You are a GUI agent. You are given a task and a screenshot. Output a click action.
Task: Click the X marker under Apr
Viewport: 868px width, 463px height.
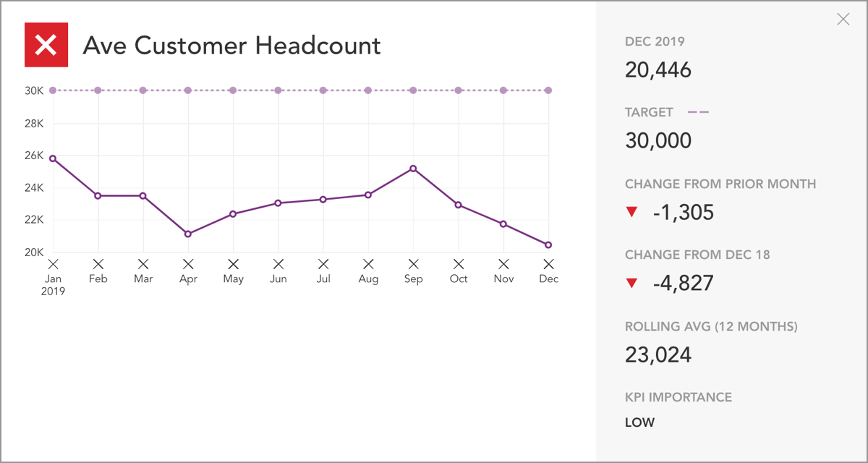point(188,263)
